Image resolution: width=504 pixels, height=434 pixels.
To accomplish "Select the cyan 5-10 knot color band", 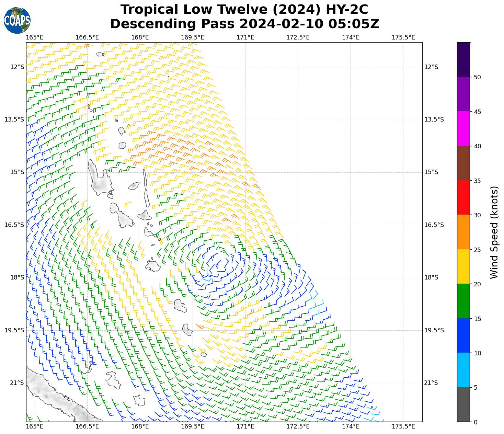I will click(x=463, y=370).
